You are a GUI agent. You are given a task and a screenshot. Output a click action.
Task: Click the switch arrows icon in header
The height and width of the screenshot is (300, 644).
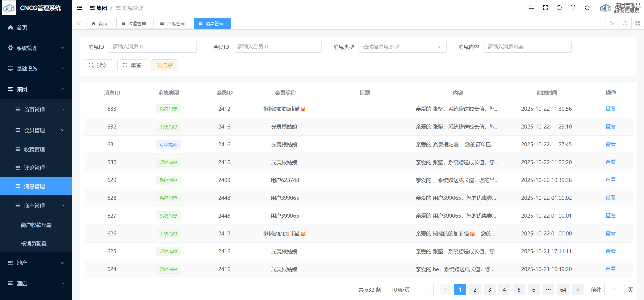[x=532, y=8]
